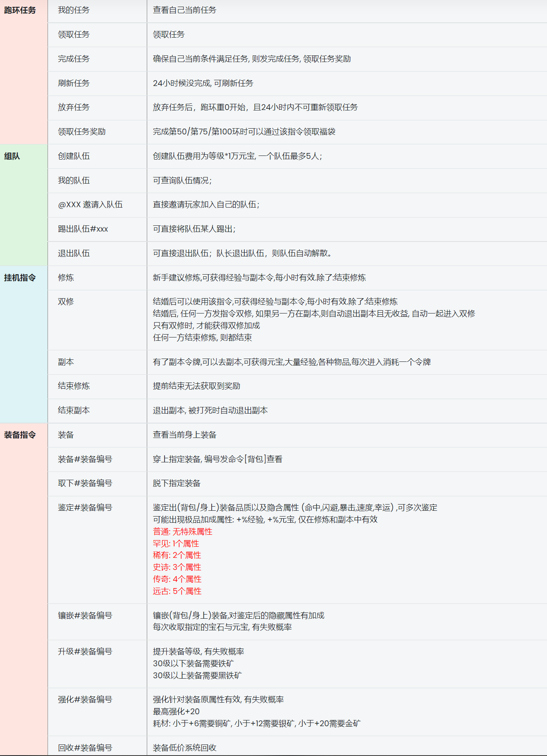Screen dimensions: 547x756
Task: Click line 可能出现极品加成属性: +%经验, +%元宝
Action: tap(265, 520)
